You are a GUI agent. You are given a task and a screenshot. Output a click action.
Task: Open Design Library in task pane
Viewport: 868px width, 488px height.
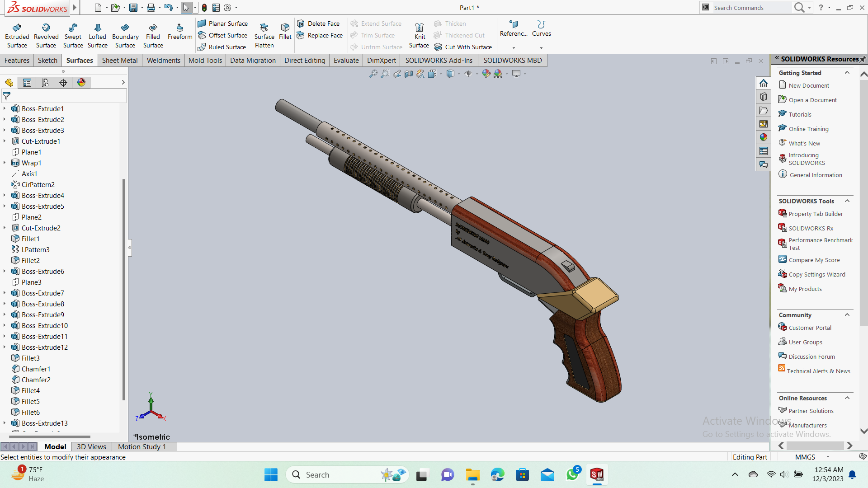tap(764, 97)
